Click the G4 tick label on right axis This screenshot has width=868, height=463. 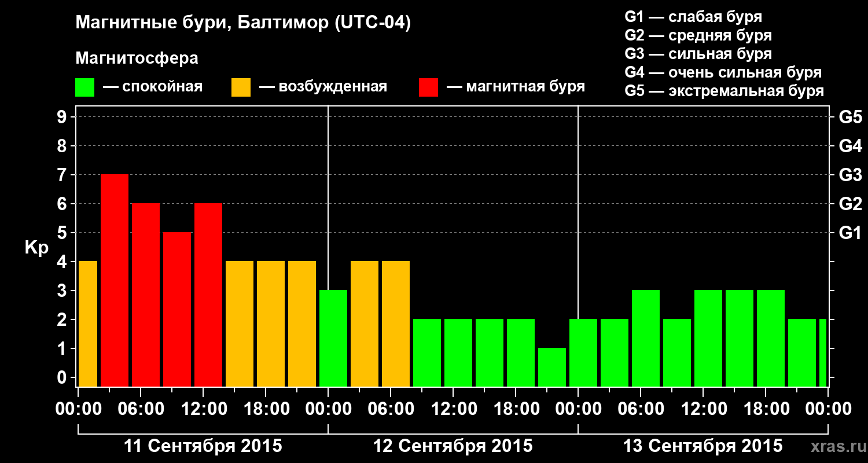(x=851, y=146)
